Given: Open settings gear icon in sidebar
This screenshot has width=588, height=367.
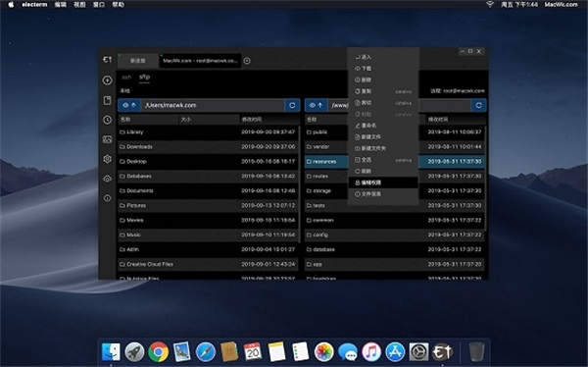Looking at the screenshot, I should coord(107,159).
